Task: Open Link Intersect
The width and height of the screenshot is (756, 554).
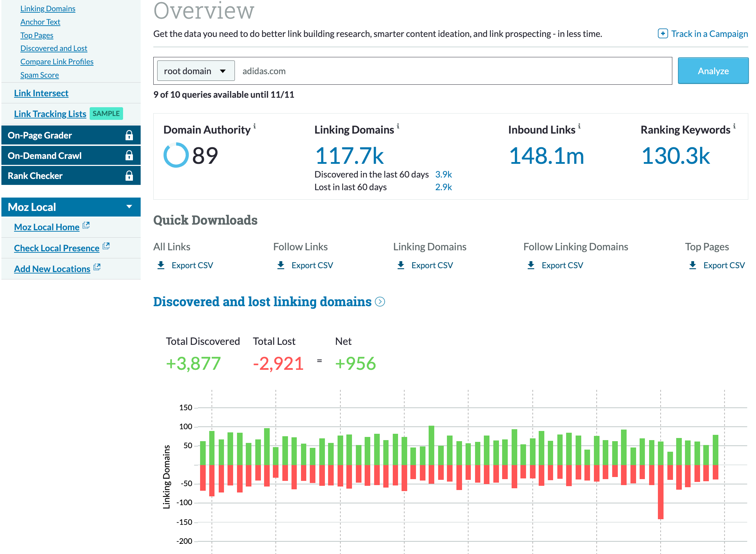Action: (41, 93)
